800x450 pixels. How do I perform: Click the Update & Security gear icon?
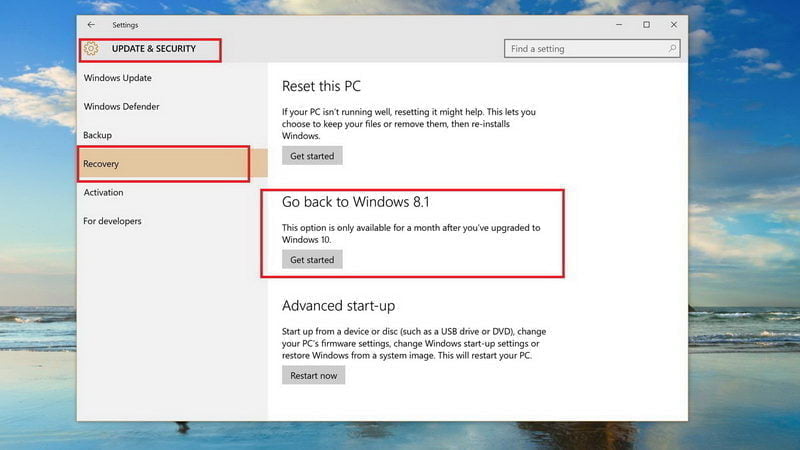tap(91, 48)
